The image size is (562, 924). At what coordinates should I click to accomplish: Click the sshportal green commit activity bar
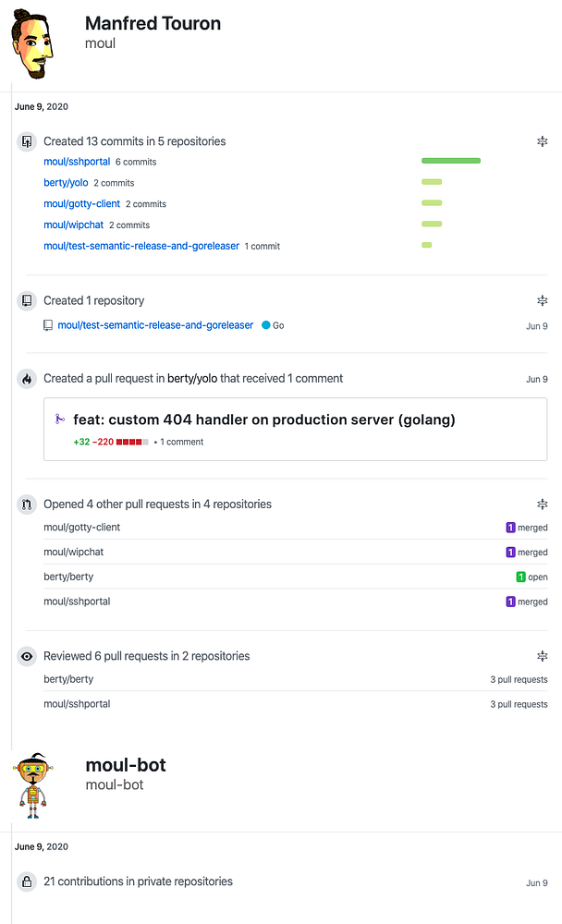click(451, 161)
